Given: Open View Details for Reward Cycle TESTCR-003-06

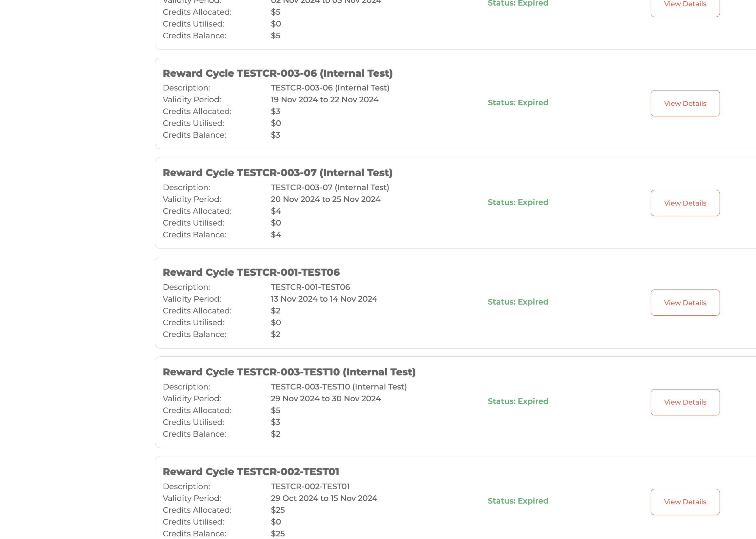Looking at the screenshot, I should pos(685,103).
